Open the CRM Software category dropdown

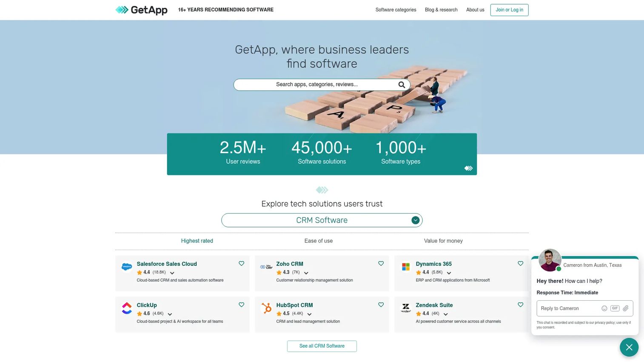pos(322,220)
